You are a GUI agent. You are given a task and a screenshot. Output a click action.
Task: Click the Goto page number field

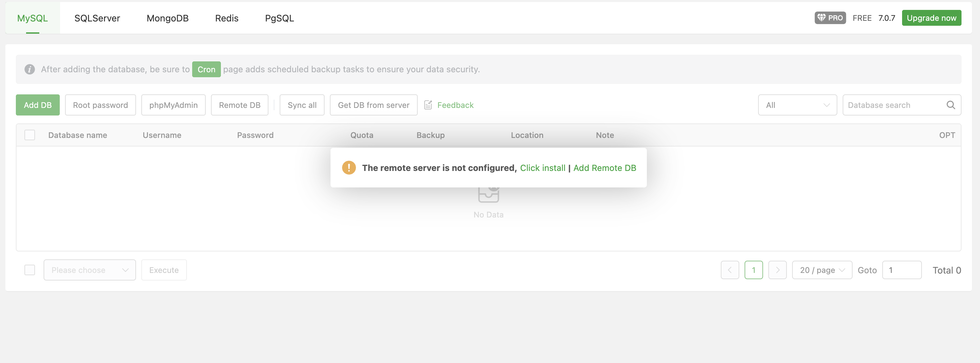902,270
